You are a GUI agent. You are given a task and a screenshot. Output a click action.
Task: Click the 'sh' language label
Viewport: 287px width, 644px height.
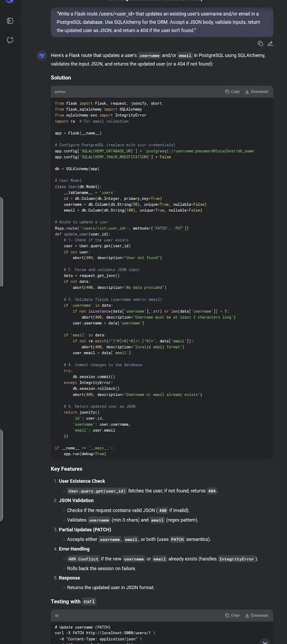click(57, 615)
